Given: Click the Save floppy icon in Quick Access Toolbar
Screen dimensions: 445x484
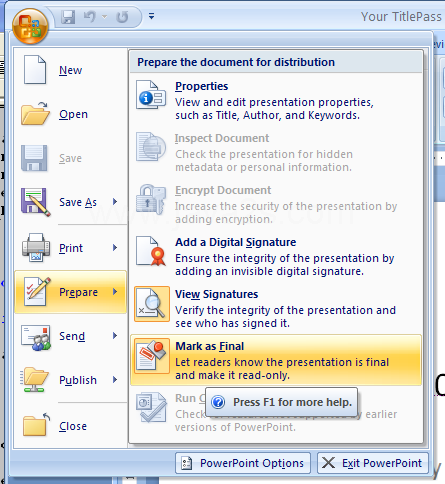Looking at the screenshot, I should pyautogui.click(x=68, y=17).
